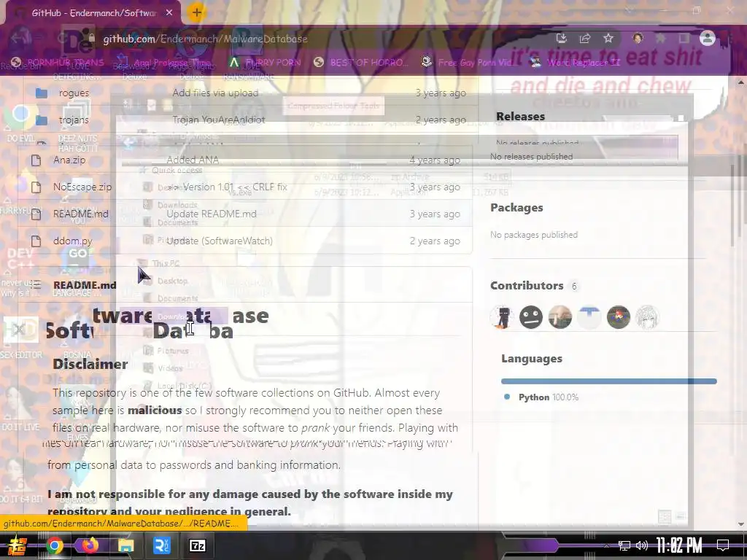Click the share page icon in the address bar
This screenshot has width=747, height=560.
point(585,39)
